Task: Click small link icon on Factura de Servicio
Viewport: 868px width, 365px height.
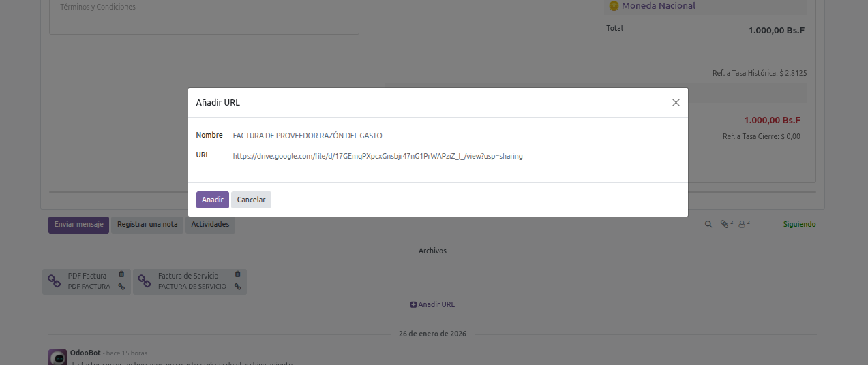Action: point(238,287)
